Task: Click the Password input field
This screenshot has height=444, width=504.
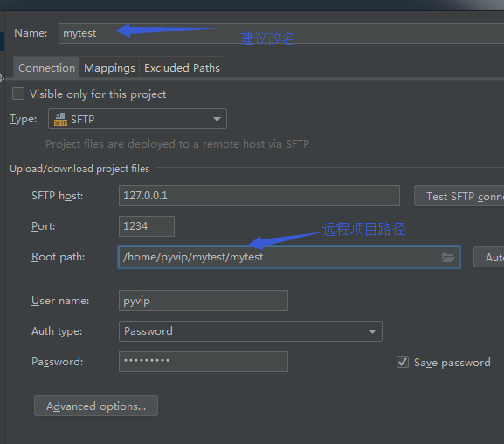Action: coord(204,362)
